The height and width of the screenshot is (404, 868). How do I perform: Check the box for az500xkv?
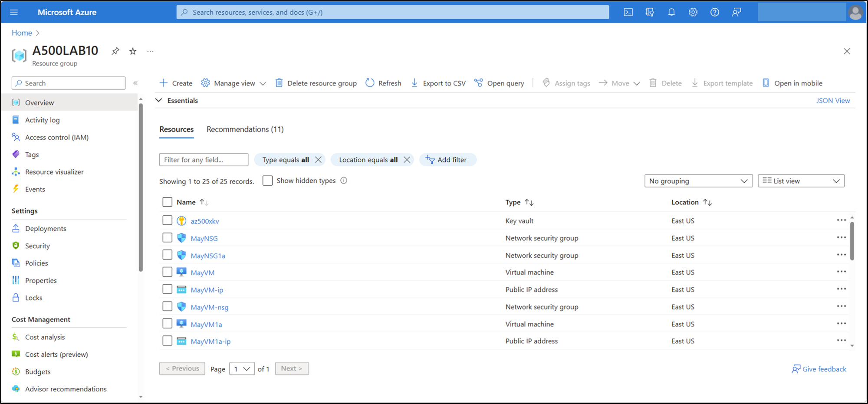pyautogui.click(x=168, y=220)
